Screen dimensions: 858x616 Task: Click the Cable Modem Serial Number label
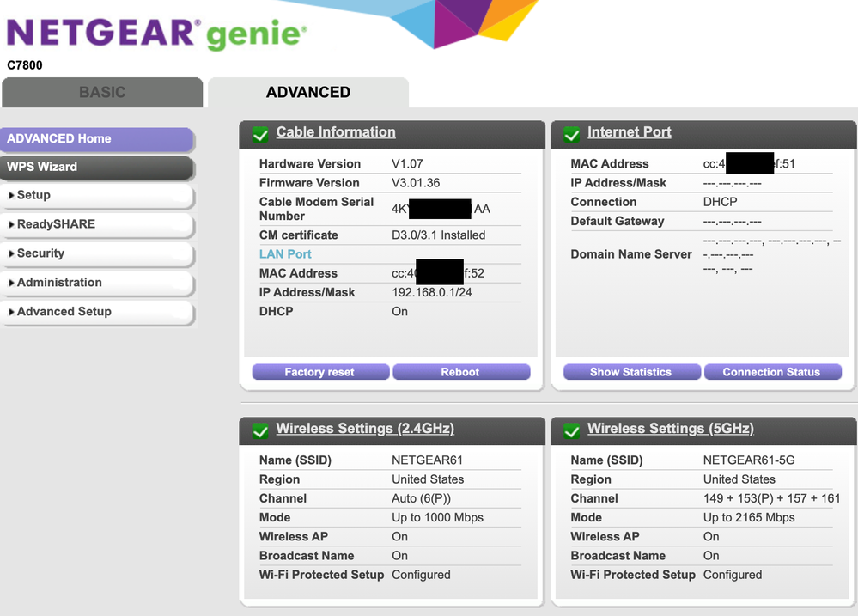click(x=316, y=209)
